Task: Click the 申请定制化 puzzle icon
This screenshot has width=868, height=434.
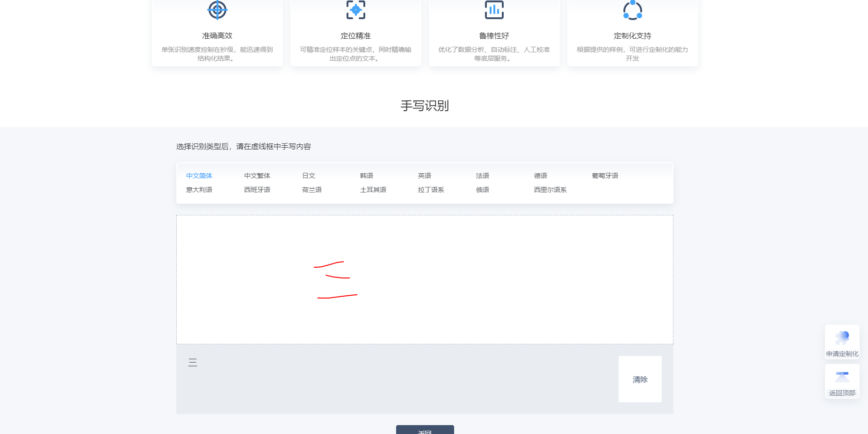Action: (x=842, y=337)
